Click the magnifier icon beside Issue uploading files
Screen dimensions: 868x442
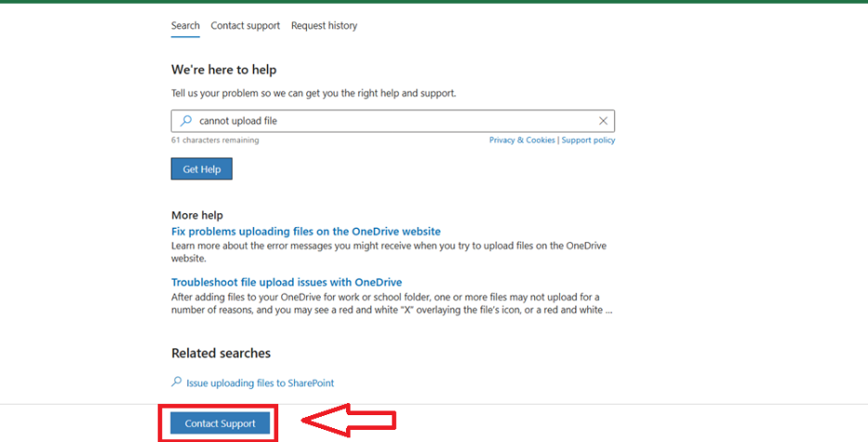click(176, 382)
